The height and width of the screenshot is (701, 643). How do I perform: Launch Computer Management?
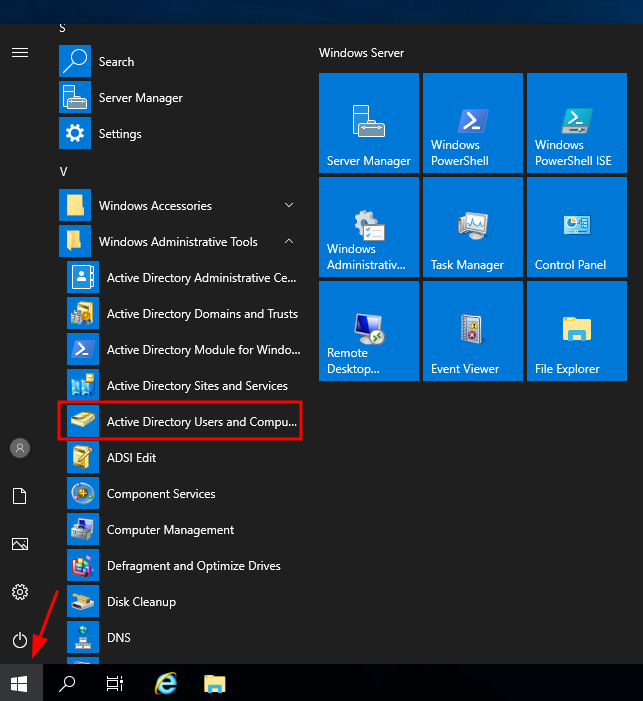point(183,529)
